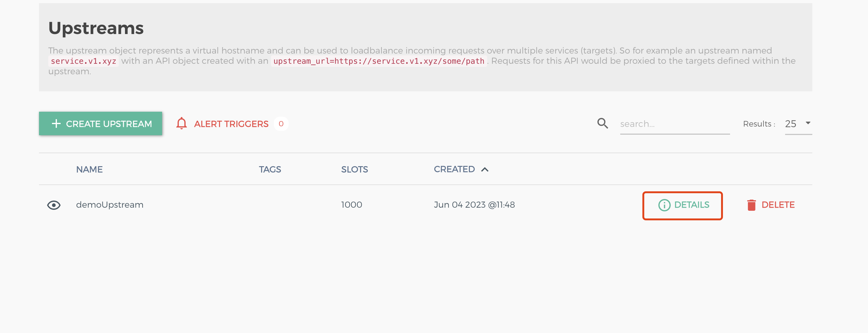
Task: Select slots value 1000
Action: click(351, 205)
